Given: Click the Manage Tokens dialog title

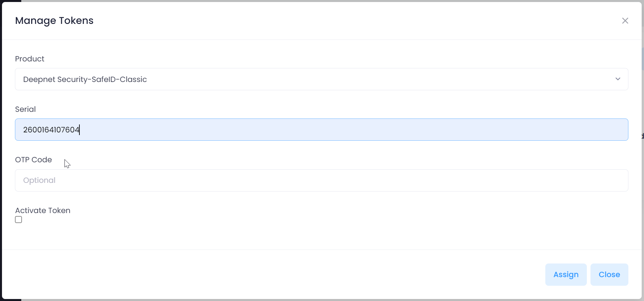Looking at the screenshot, I should click(54, 21).
